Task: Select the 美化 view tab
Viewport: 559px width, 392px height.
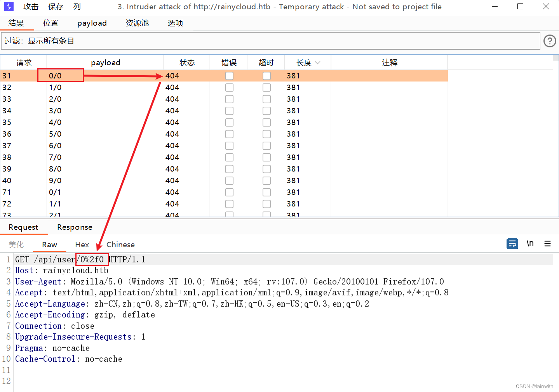Action: coord(16,245)
